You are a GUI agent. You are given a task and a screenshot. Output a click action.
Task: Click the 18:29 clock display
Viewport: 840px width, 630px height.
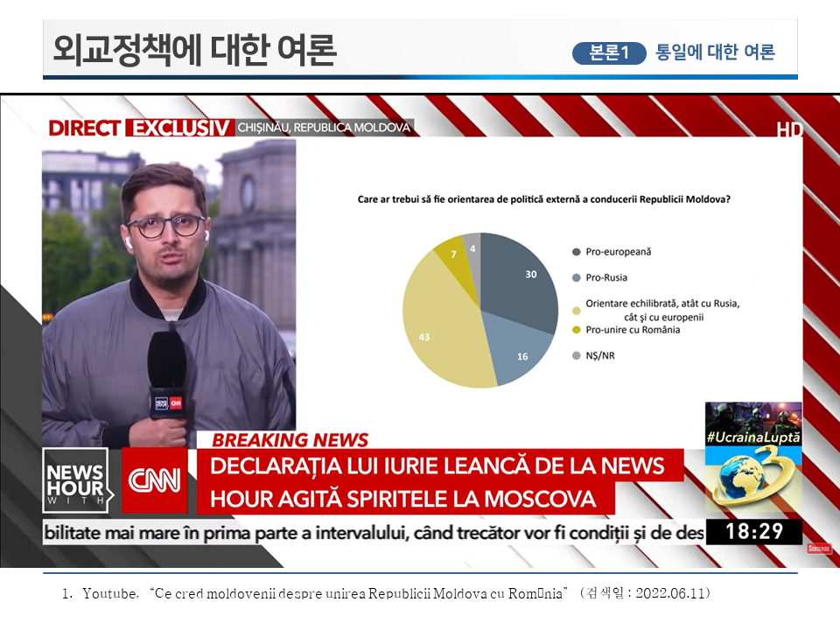point(754,532)
